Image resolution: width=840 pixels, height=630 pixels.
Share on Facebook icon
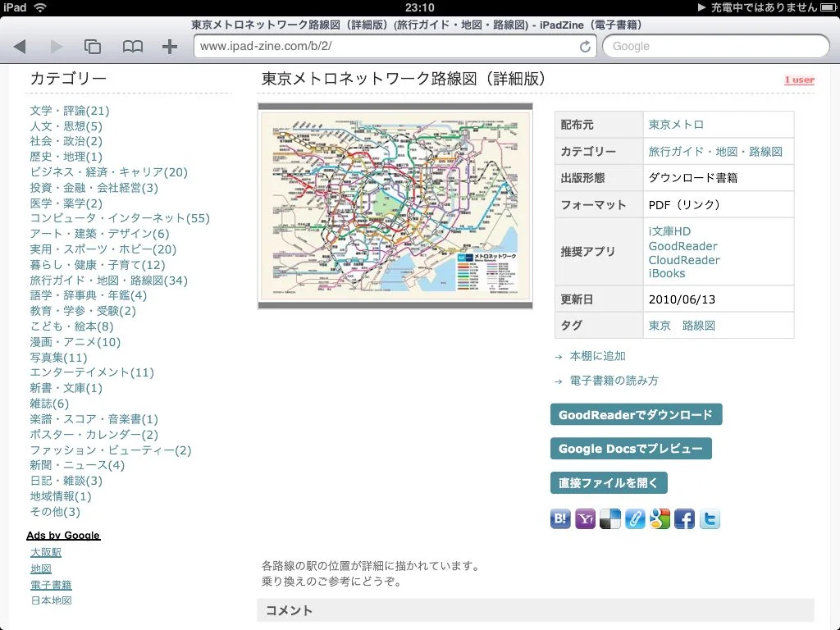click(684, 518)
